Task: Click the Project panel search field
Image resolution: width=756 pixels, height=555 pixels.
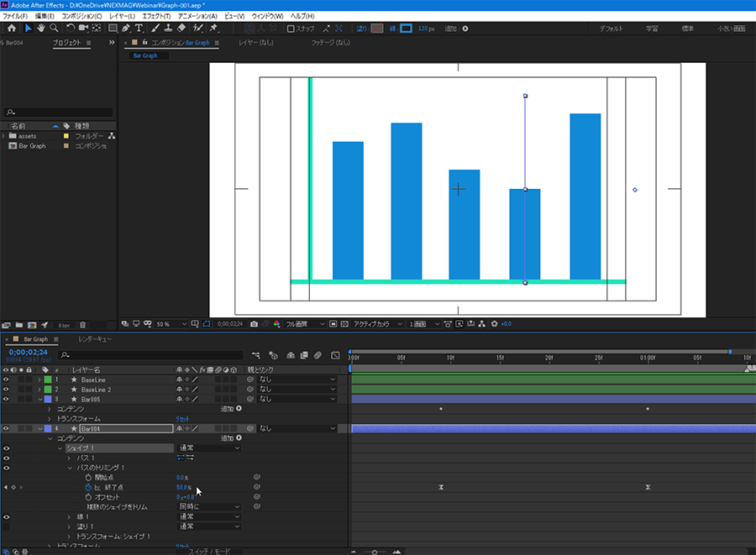Action: click(x=57, y=112)
